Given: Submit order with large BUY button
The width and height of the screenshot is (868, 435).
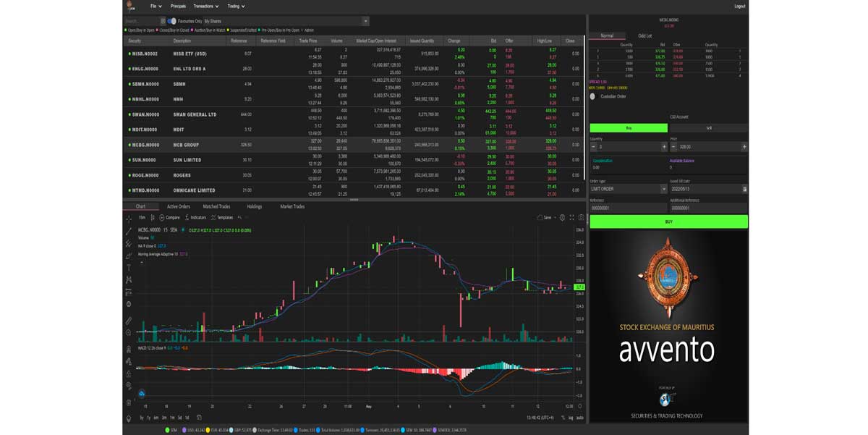Looking at the screenshot, I should [x=668, y=221].
